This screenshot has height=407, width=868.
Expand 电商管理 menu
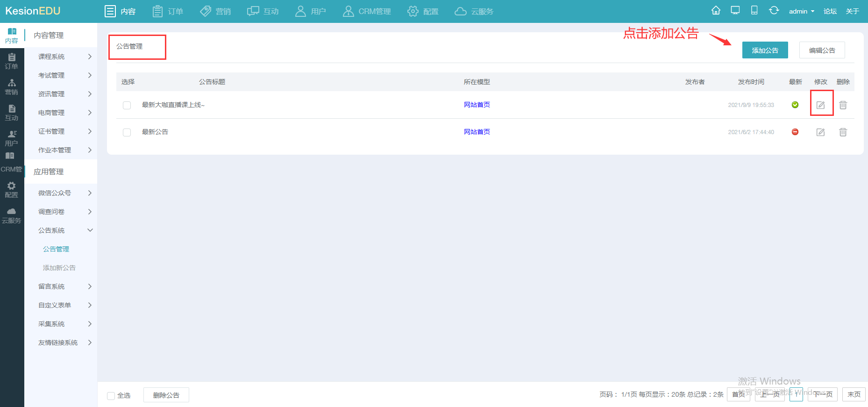[61, 113]
